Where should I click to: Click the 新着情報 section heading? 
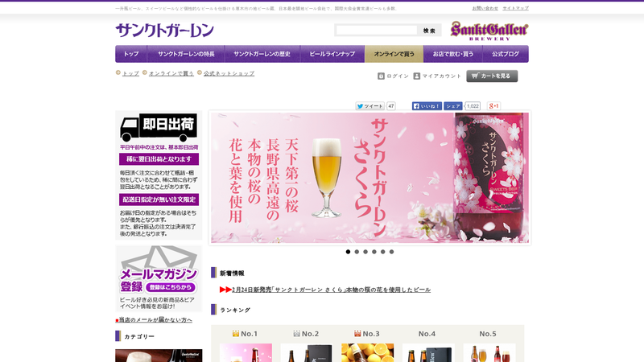tap(232, 273)
